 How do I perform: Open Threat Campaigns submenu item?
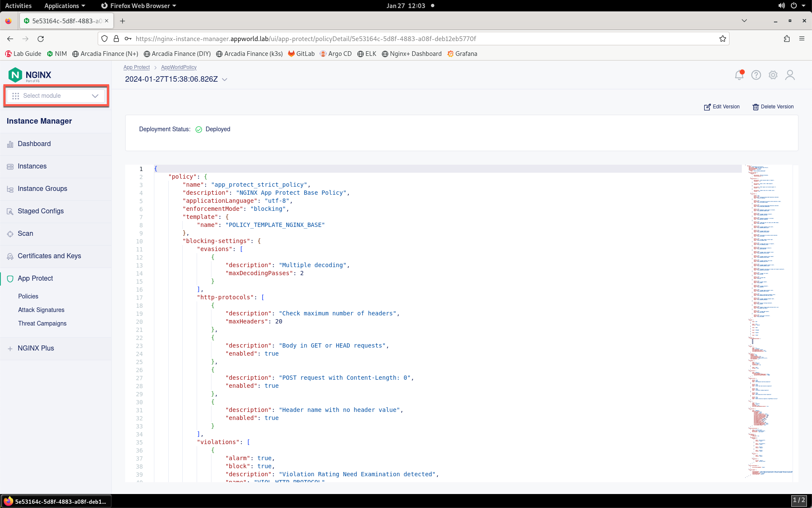(42, 323)
